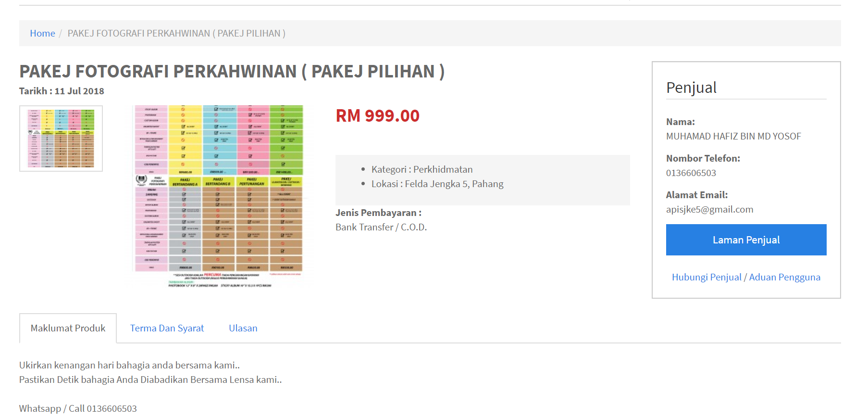Image resolution: width=868 pixels, height=418 pixels.
Task: Open the large package price chart image
Action: pyautogui.click(x=219, y=196)
